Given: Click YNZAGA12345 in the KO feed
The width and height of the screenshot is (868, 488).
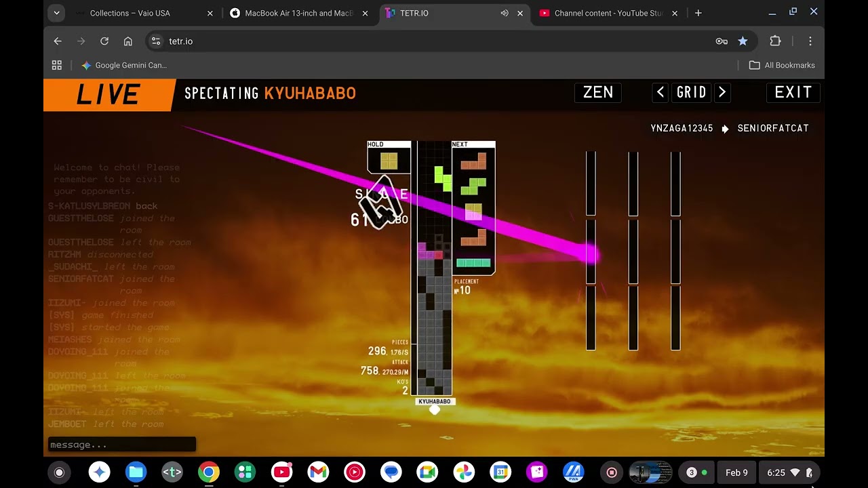Looking at the screenshot, I should point(682,128).
